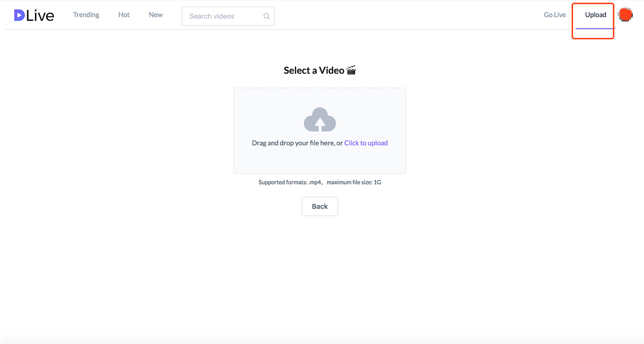The image size is (644, 344).
Task: Click the "Click to upload" link
Action: (366, 143)
